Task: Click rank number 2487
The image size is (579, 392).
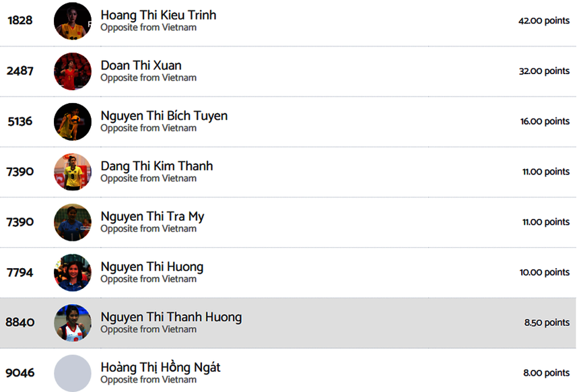Action: [20, 71]
